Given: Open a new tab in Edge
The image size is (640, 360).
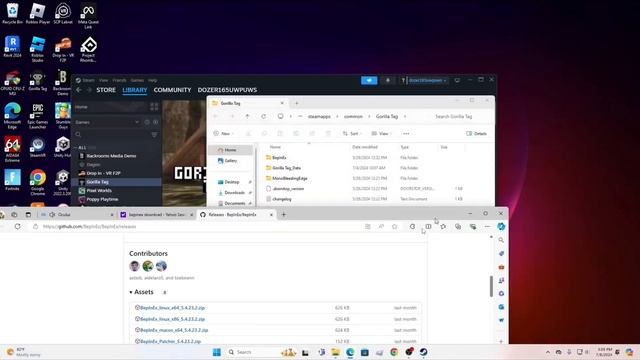Looking at the screenshot, I should (x=284, y=214).
